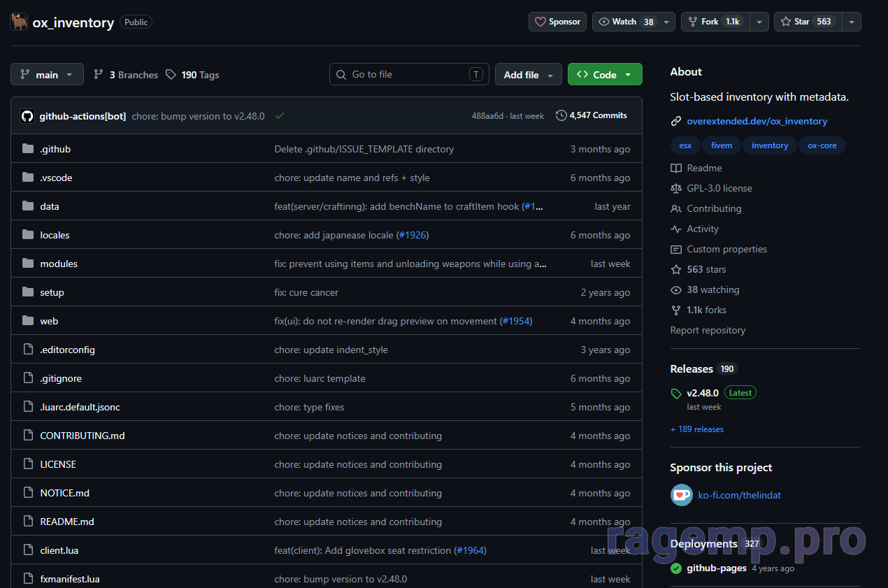The height and width of the screenshot is (588, 888).
Task: Select the fivem topic tag
Action: coord(722,145)
